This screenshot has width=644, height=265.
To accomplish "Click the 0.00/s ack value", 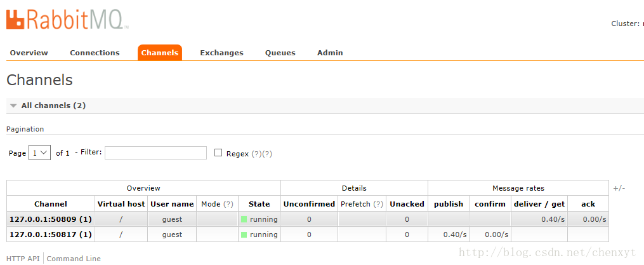I will [595, 219].
